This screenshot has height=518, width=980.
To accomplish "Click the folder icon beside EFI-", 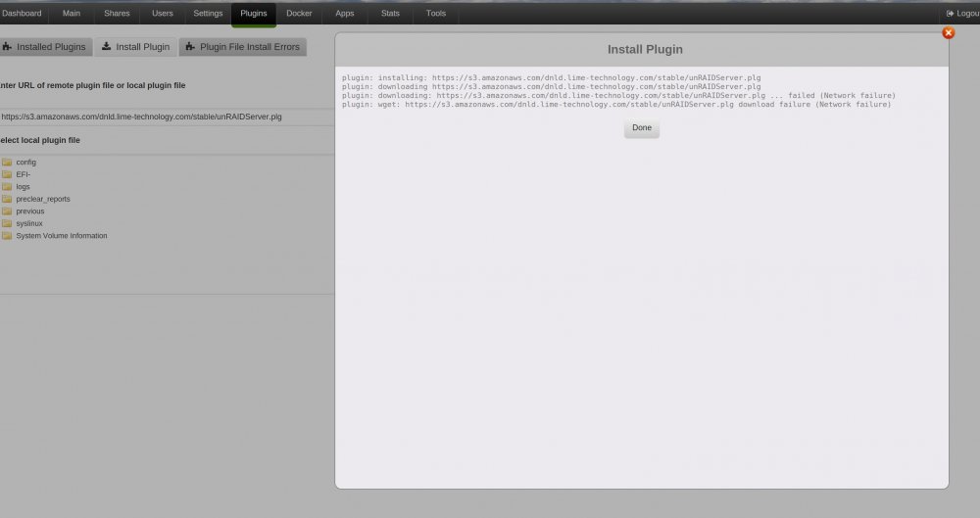I will coord(7,174).
